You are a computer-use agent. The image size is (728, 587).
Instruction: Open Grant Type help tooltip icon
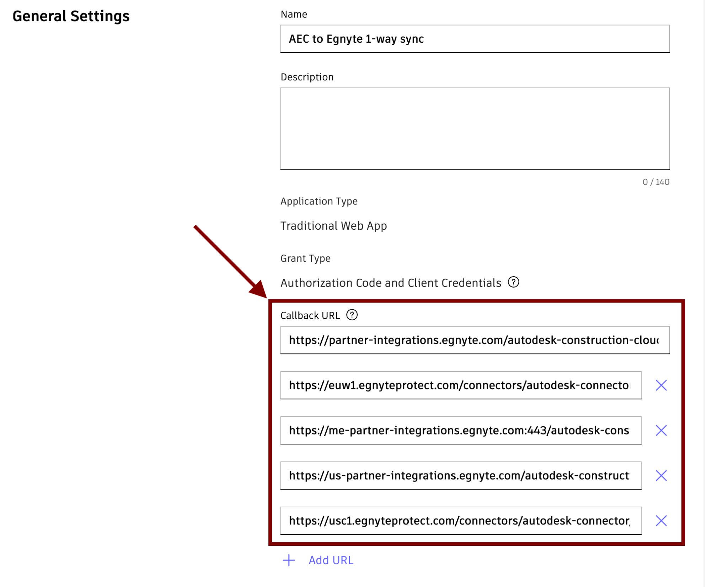pos(513,282)
